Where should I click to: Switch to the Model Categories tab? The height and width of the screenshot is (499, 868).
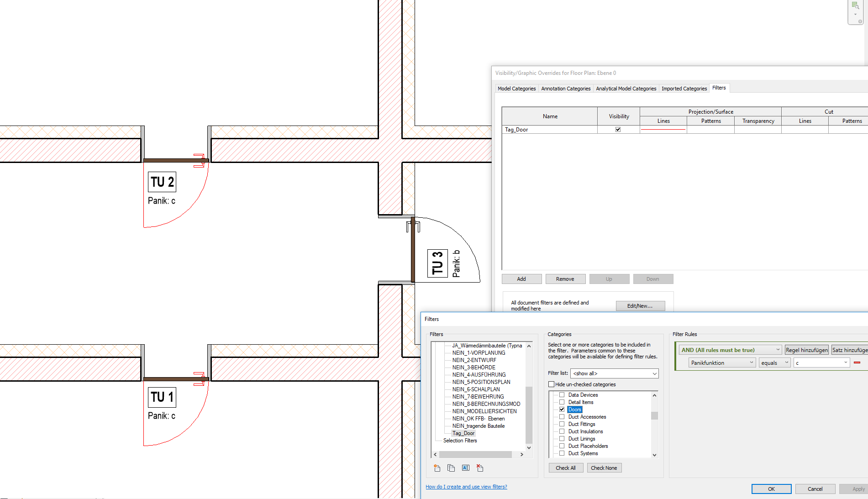click(516, 88)
